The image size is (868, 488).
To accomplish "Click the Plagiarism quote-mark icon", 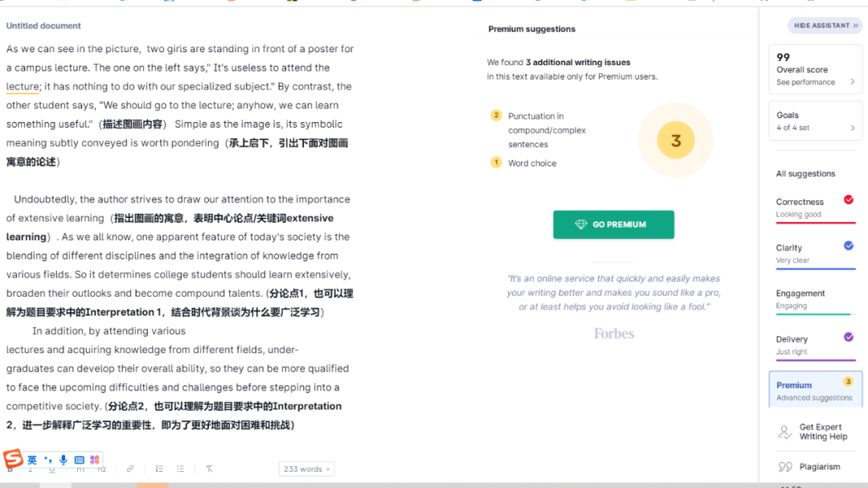I will pyautogui.click(x=785, y=467).
